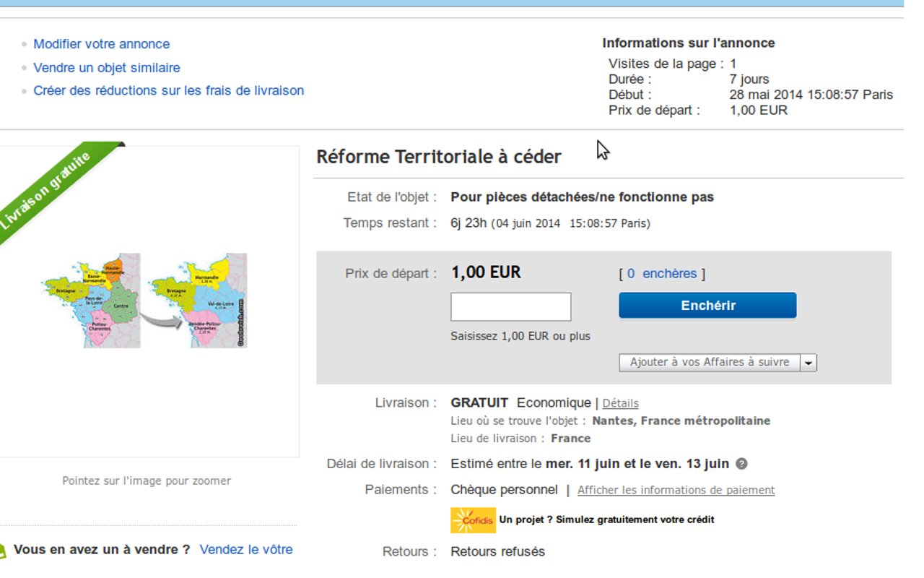This screenshot has width=924, height=578.
Task: Click the delivery estimate help question-mark icon
Action: 741,464
